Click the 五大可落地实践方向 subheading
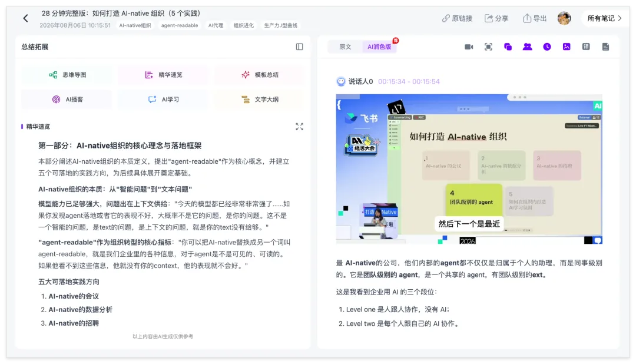Viewport: 636px width, 364px height. click(68, 282)
